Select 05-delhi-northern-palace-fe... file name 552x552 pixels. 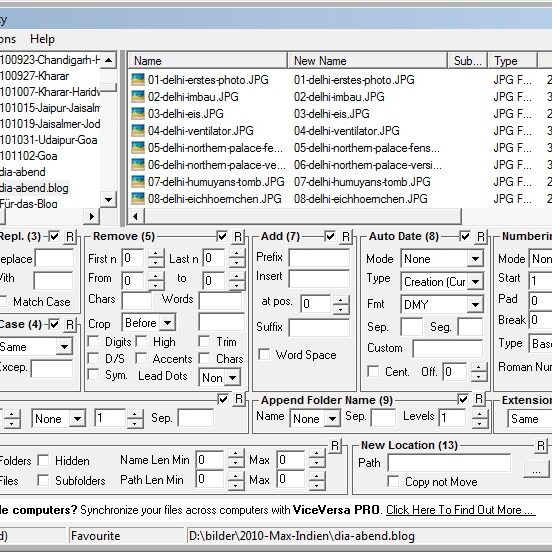coord(215,148)
